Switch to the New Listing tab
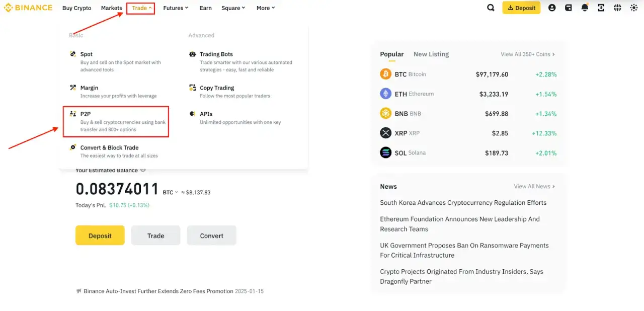644x311 pixels. [431, 54]
